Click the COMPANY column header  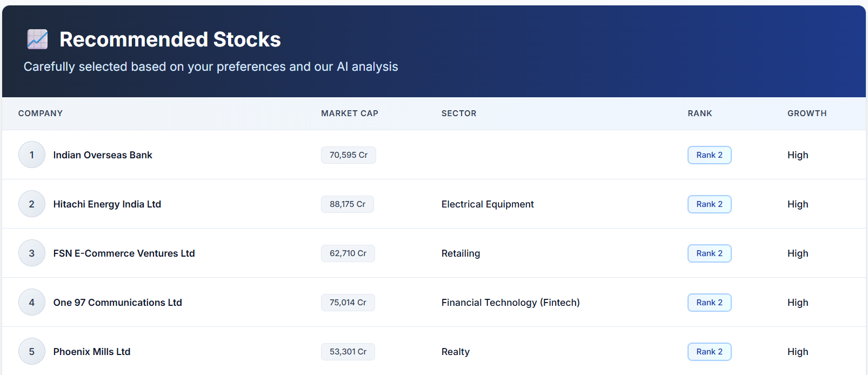[x=41, y=113]
